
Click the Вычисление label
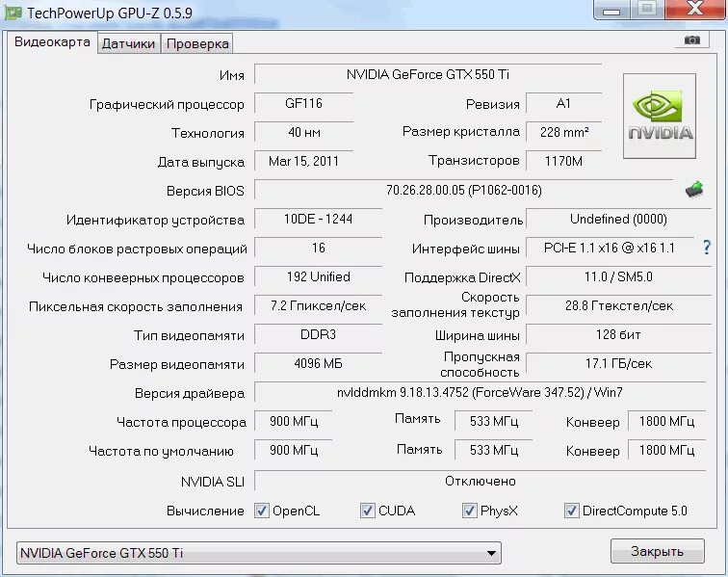[x=205, y=511]
